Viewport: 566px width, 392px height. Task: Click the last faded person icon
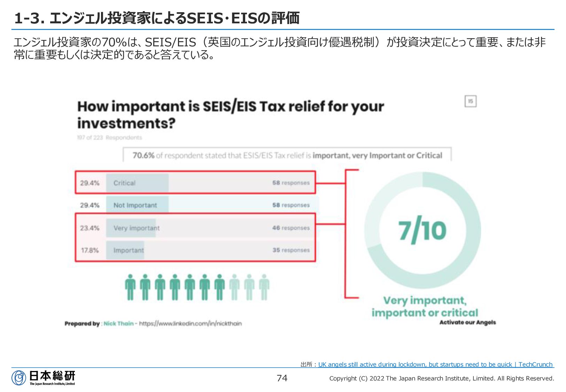tap(264, 287)
